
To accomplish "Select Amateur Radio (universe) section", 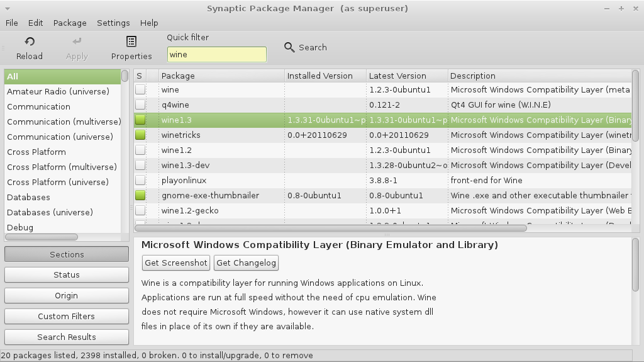I will [x=62, y=91].
